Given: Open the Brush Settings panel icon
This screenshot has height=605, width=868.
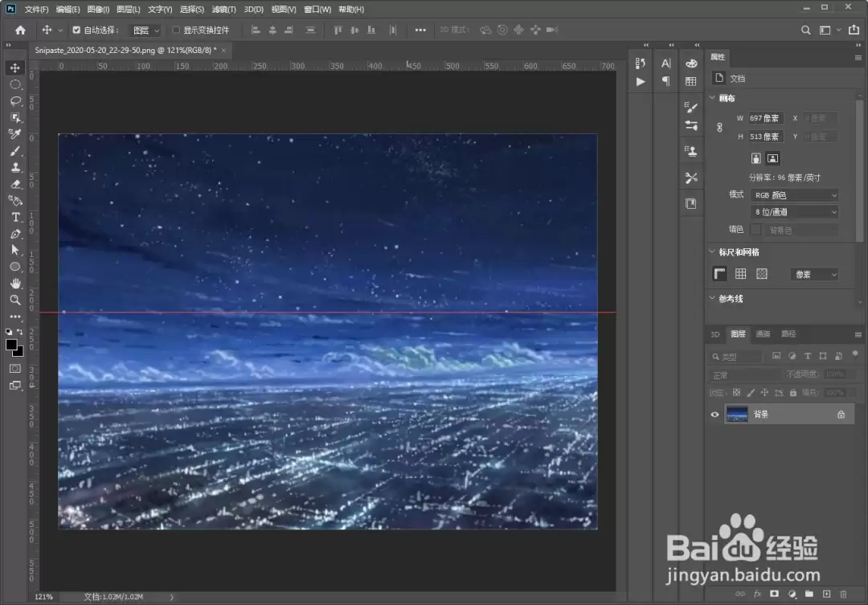Looking at the screenshot, I should (691, 125).
